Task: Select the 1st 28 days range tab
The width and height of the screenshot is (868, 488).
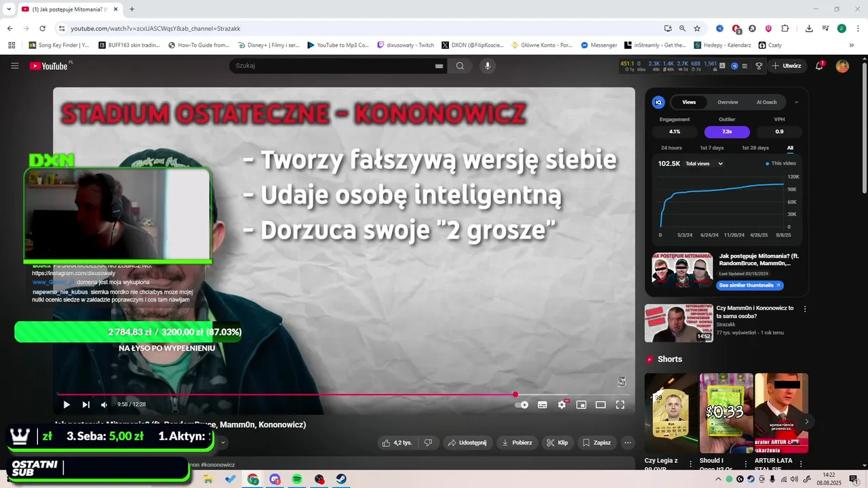Action: pos(755,148)
